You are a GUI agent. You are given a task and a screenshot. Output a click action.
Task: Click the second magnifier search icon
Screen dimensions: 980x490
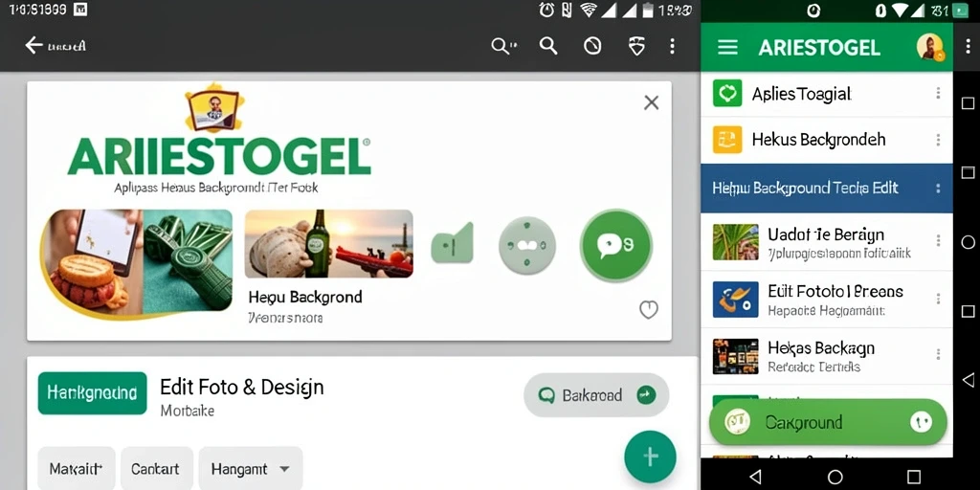click(x=548, y=46)
